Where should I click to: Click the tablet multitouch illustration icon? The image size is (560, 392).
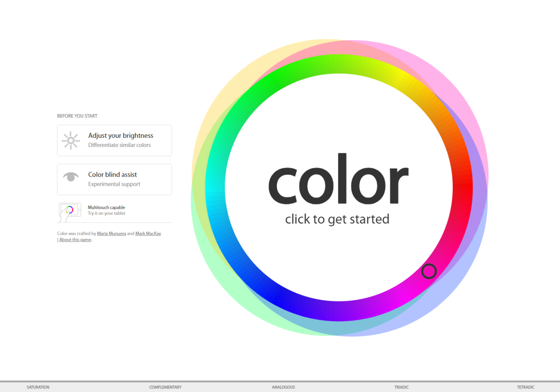tap(70, 212)
